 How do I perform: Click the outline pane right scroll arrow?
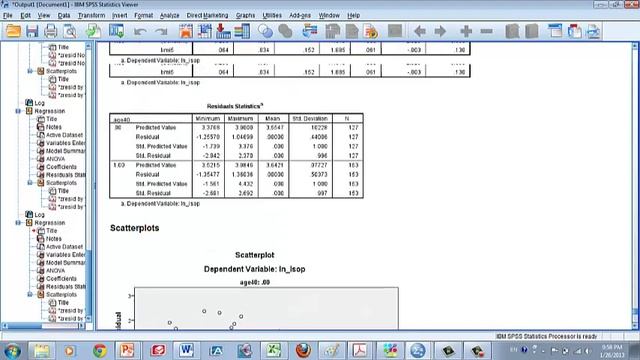pyautogui.click(x=82, y=326)
